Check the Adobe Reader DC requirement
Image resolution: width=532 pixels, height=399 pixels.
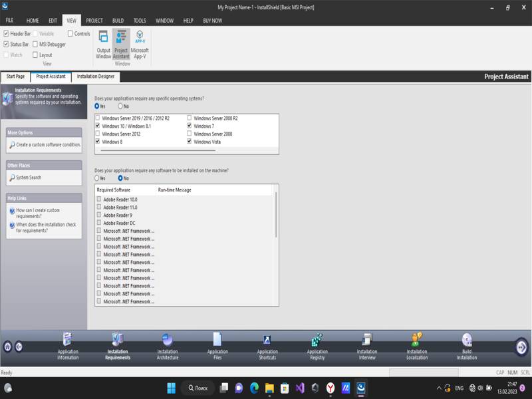click(x=99, y=223)
